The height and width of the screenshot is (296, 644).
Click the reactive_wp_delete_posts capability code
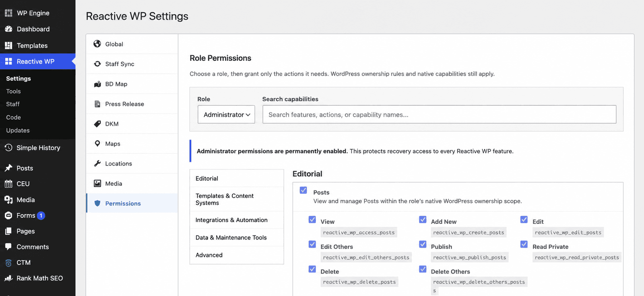pos(359,282)
